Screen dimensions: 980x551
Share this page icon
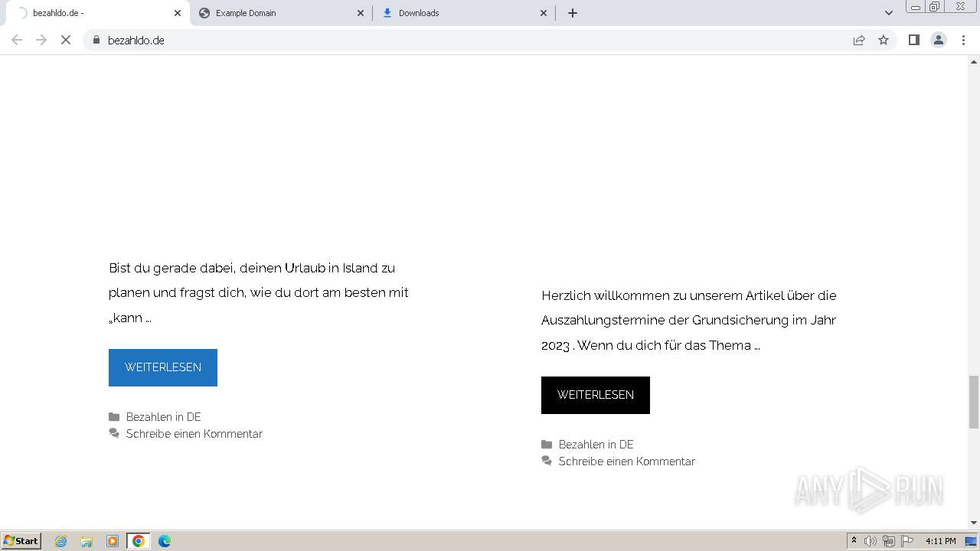pyautogui.click(x=859, y=40)
